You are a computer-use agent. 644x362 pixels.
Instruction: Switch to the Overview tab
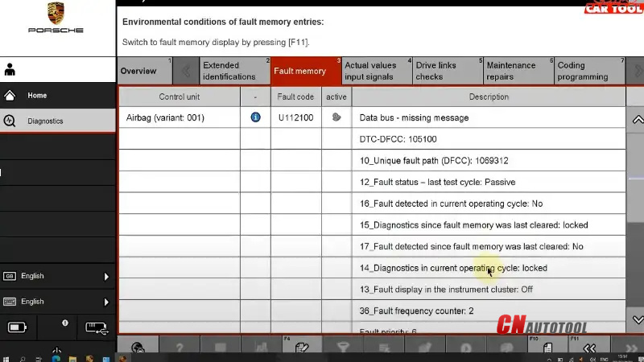click(x=145, y=71)
